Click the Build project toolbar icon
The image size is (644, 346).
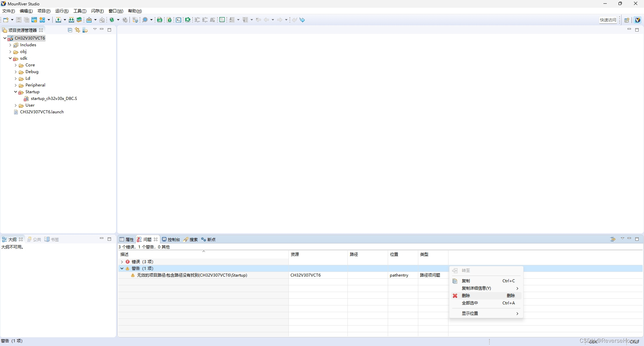pyautogui.click(x=58, y=20)
